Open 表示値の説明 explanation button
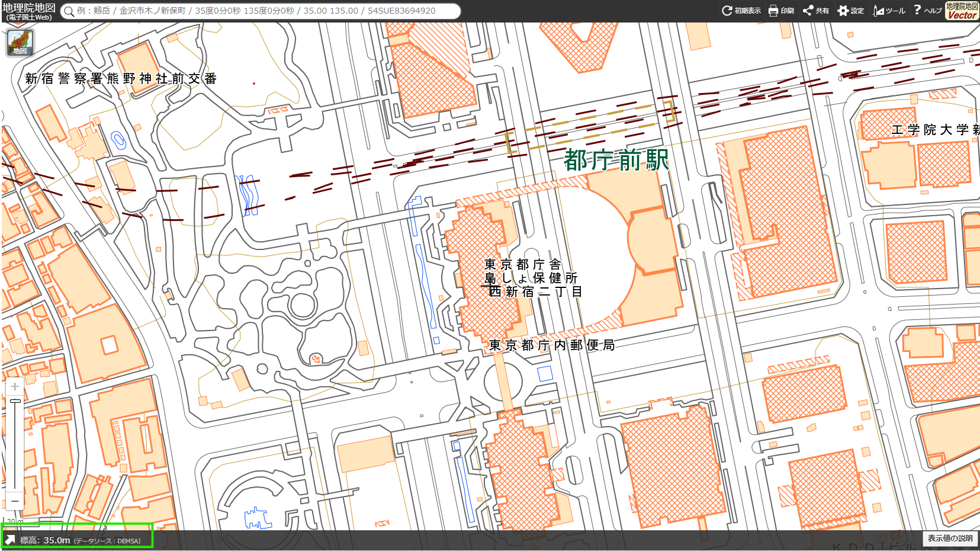The height and width of the screenshot is (551, 980). 950,539
